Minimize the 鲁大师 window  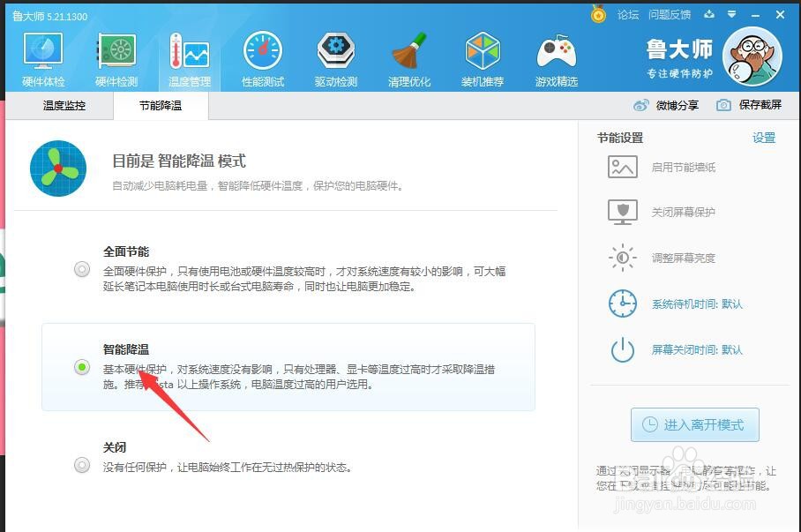click(755, 15)
